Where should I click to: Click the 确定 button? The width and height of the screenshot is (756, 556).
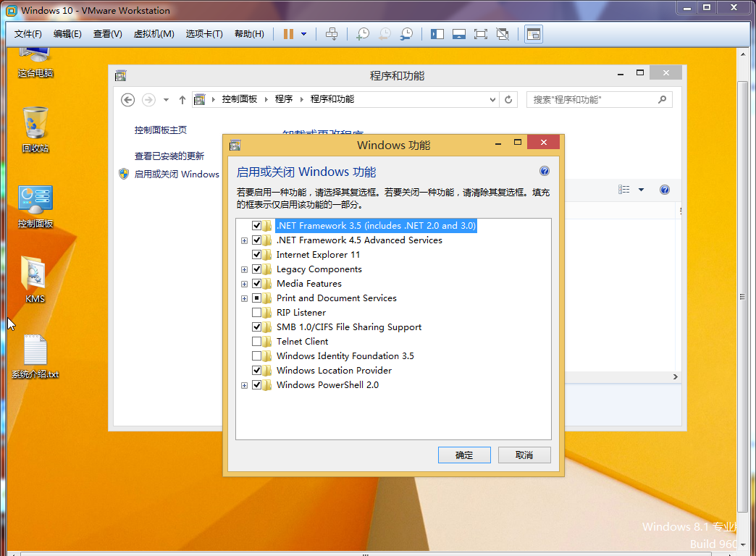(464, 455)
